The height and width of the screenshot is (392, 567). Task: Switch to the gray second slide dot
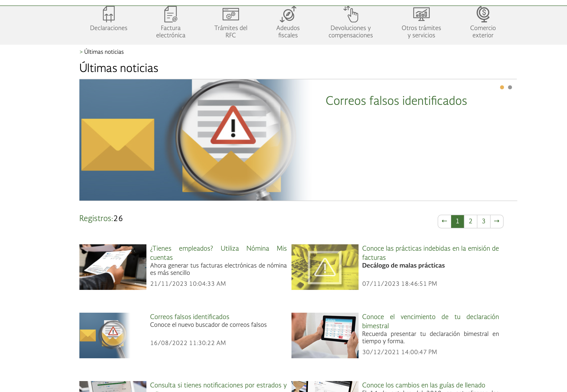click(510, 88)
